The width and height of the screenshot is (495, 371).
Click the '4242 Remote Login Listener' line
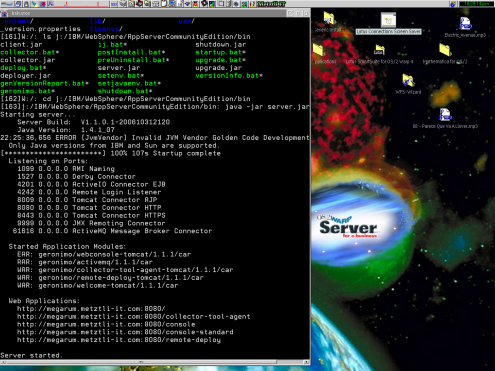pyautogui.click(x=89, y=192)
